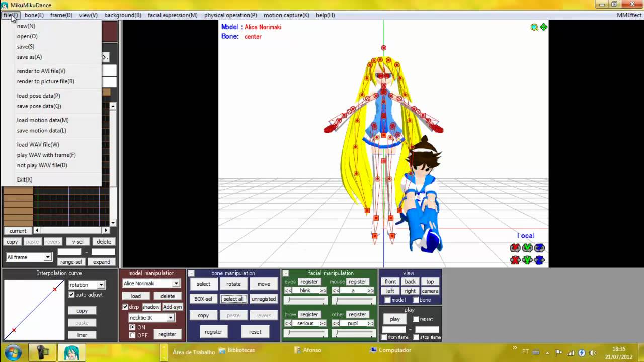This screenshot has width=644, height=362.
Task: Click the range-sel button
Action: click(x=71, y=262)
